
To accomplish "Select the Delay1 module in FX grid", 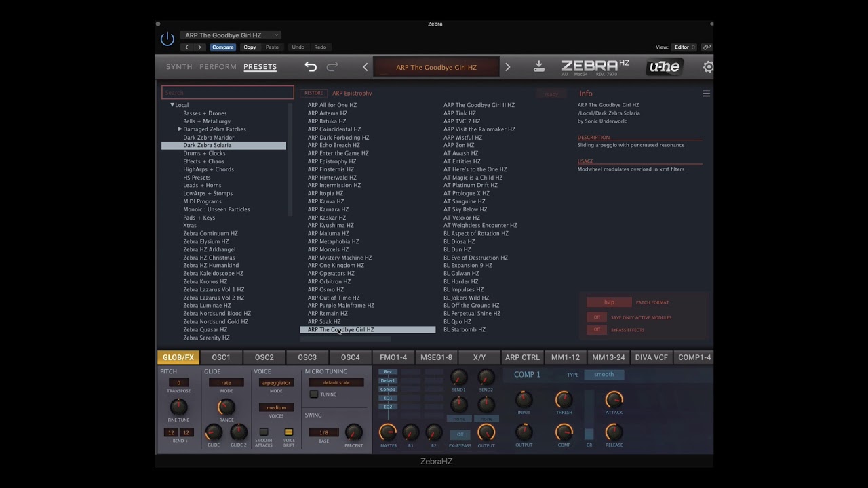I will point(388,381).
